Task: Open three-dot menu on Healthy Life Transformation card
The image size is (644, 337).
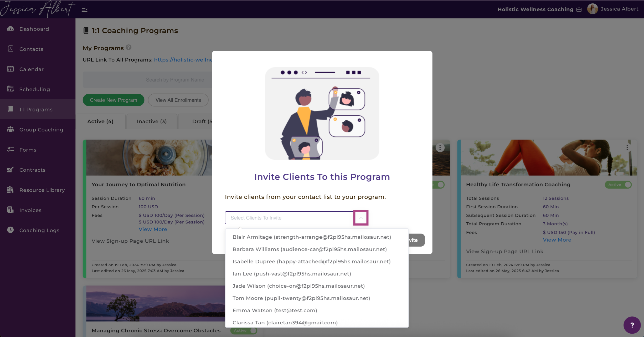Action: (x=627, y=147)
